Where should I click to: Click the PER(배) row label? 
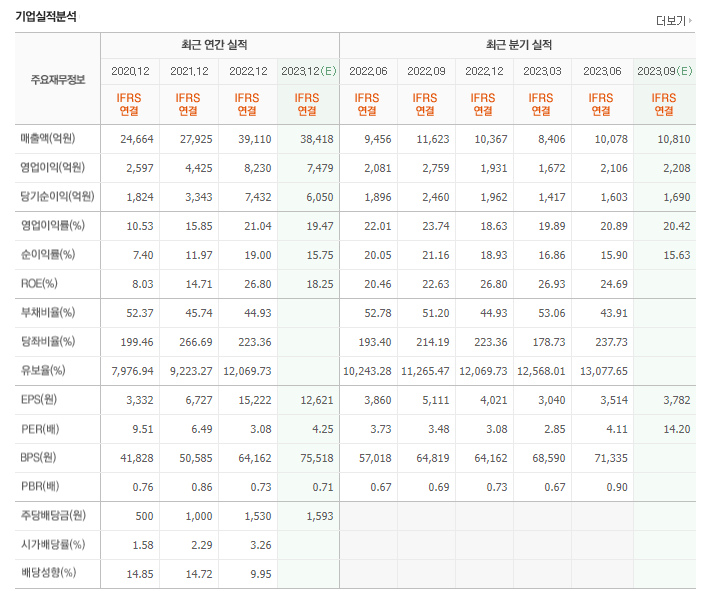[40, 429]
